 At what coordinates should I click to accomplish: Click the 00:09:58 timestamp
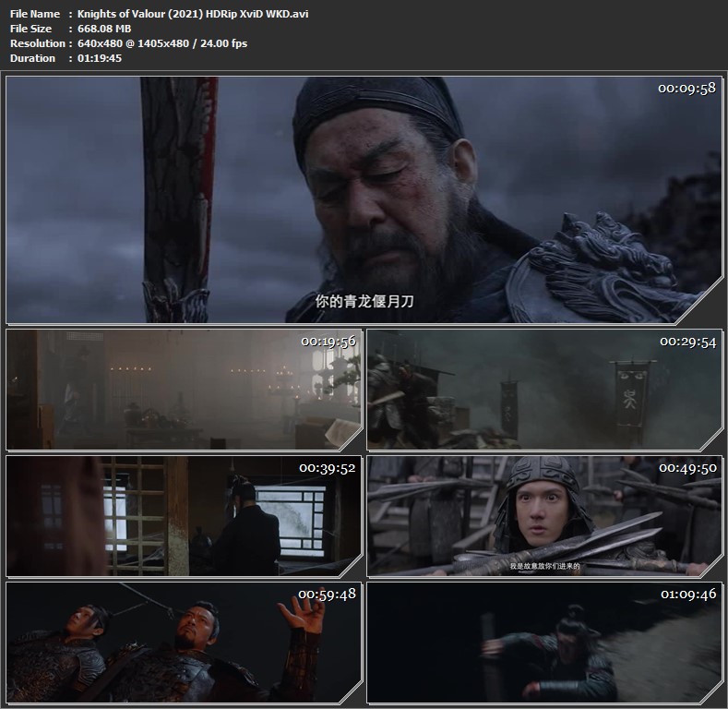[686, 90]
